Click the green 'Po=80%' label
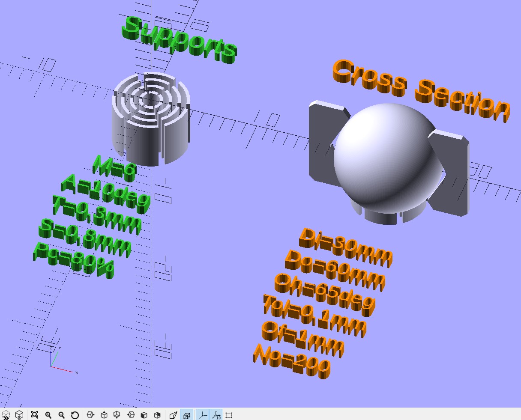This screenshot has width=521, height=420. pyautogui.click(x=74, y=260)
